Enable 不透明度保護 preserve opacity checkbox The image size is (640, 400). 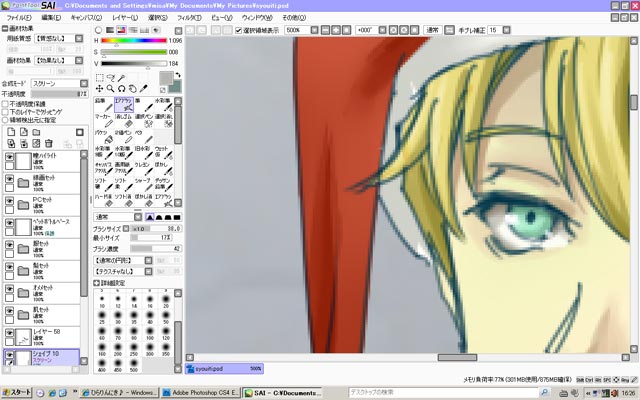5,104
